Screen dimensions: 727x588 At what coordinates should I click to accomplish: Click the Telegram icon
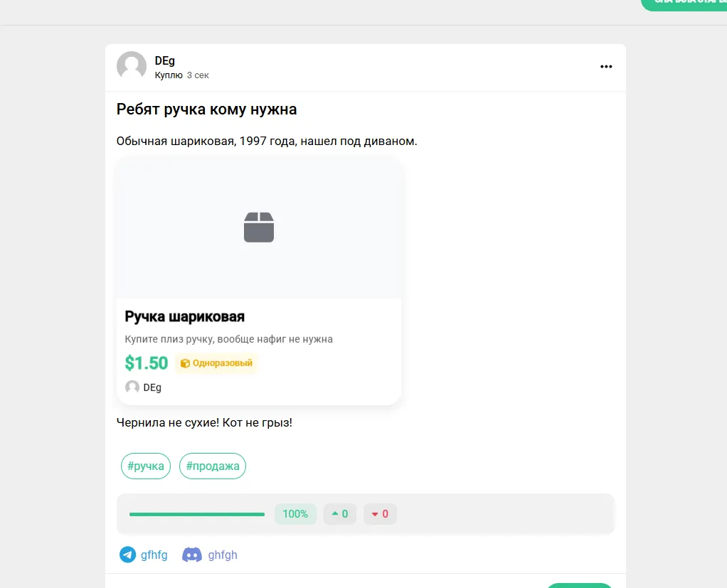tap(127, 555)
